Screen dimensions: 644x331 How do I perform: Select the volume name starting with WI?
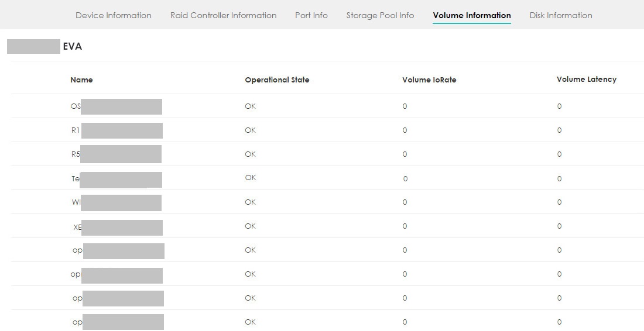tap(76, 202)
